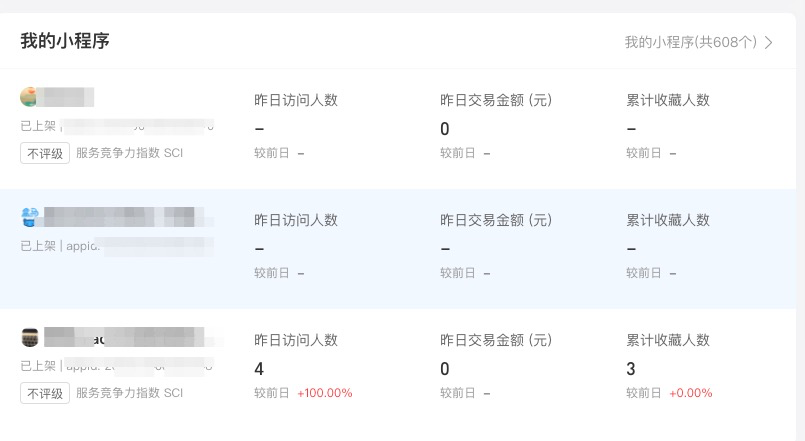Click the second mini program blue avatar icon
Screen dimensions: 805x441
tap(30, 217)
